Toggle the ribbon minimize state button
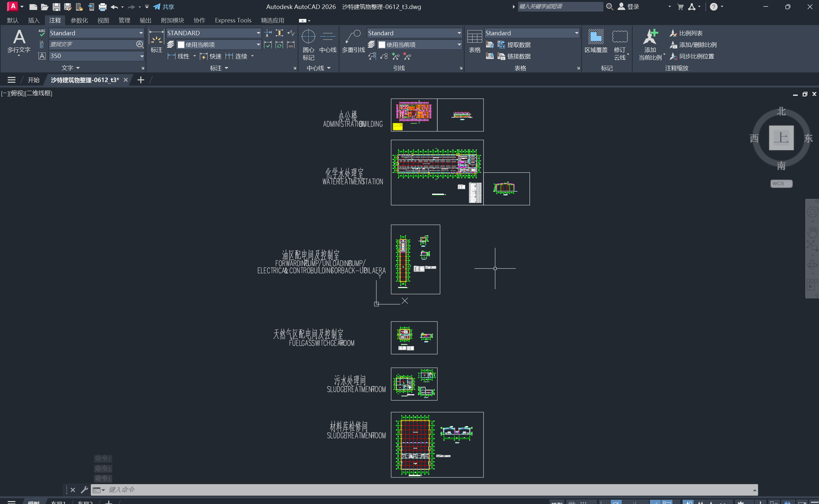Viewport: 819px width, 504px height. [303, 21]
